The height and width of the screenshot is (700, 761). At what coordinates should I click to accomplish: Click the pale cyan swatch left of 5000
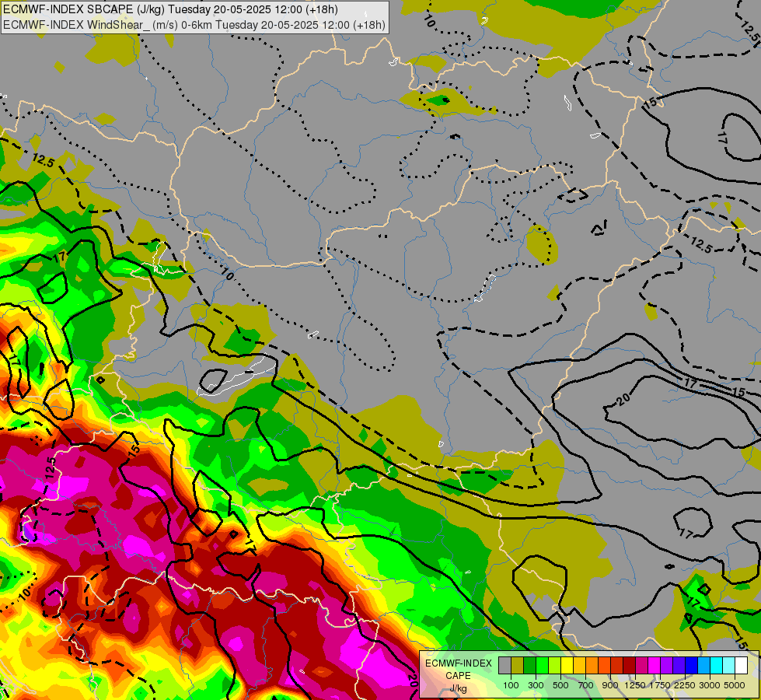728,666
